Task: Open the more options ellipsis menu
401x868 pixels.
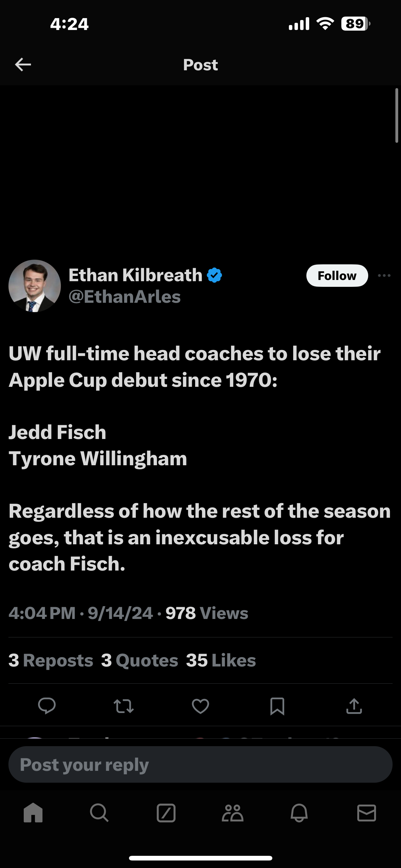Action: point(384,276)
